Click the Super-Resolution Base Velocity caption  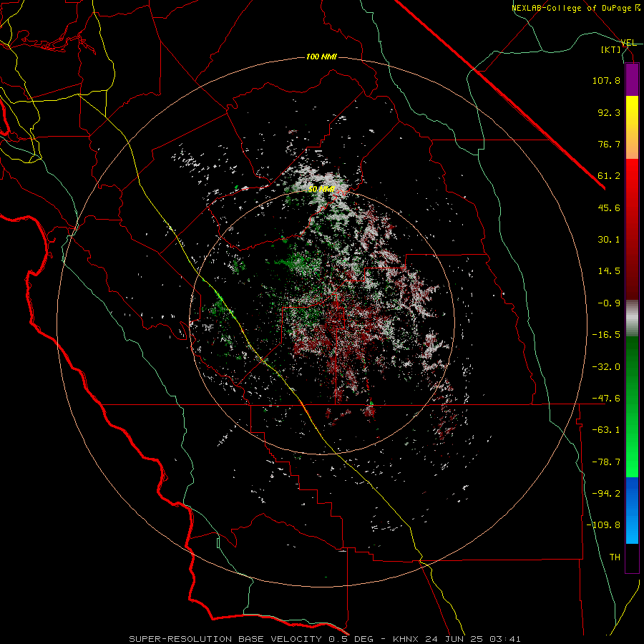(325, 639)
